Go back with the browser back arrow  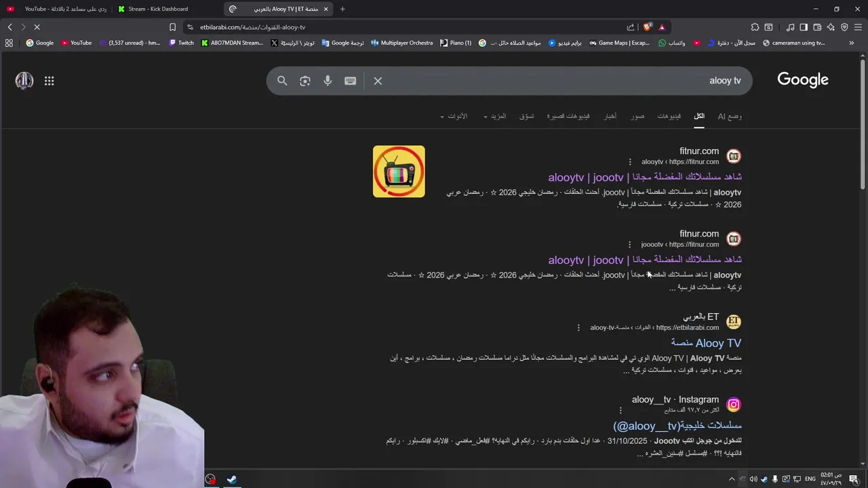tap(9, 27)
